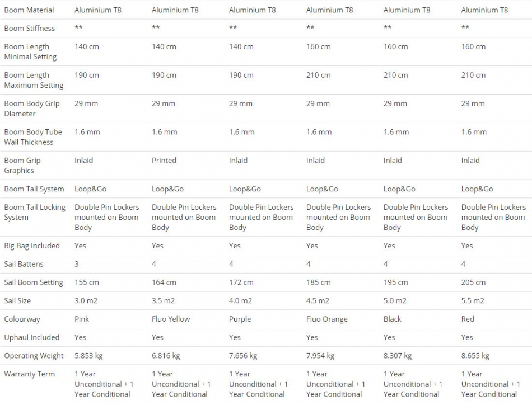Click the Pink colourway value
Image resolution: width=532 pixels, height=405 pixels.
(x=82, y=319)
